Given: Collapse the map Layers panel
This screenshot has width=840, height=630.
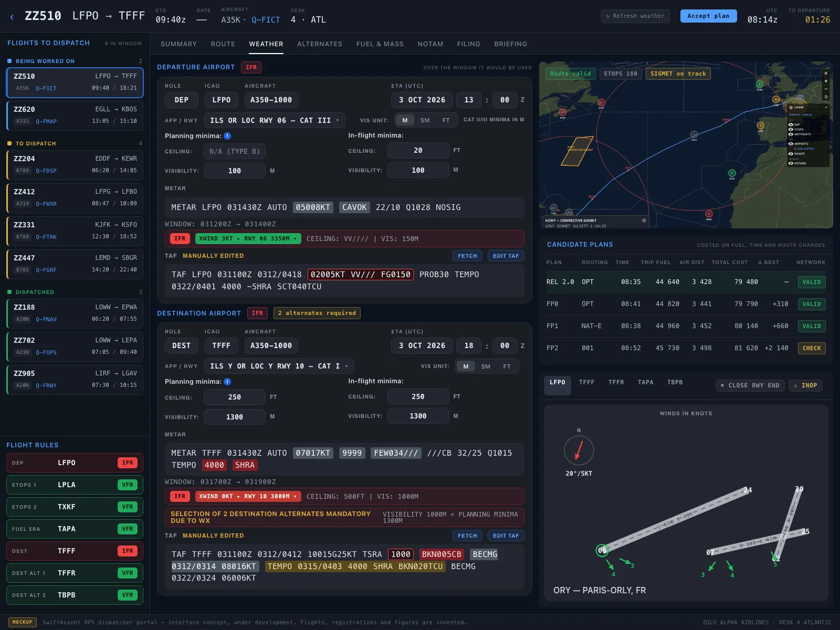Looking at the screenshot, I should point(826,108).
